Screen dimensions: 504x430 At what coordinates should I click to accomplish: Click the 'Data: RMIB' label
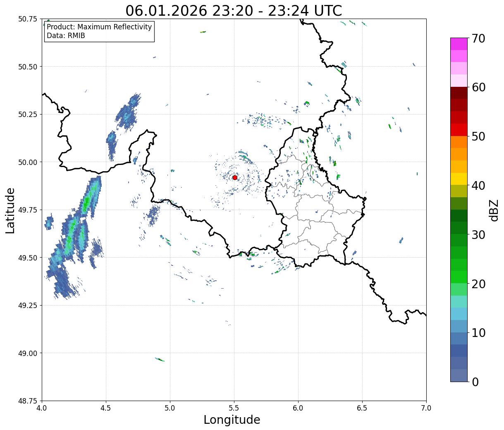pyautogui.click(x=66, y=36)
